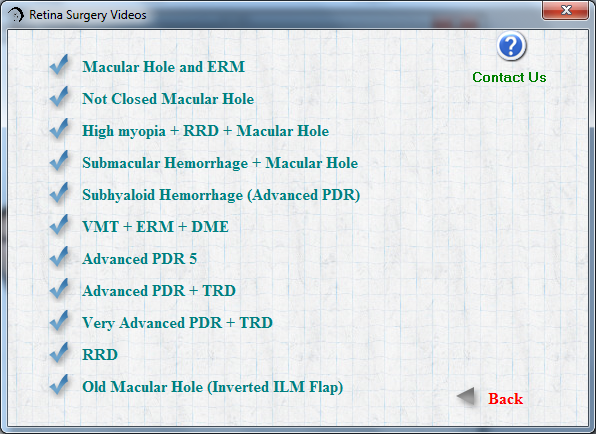Click the Contact Us link

(x=509, y=77)
